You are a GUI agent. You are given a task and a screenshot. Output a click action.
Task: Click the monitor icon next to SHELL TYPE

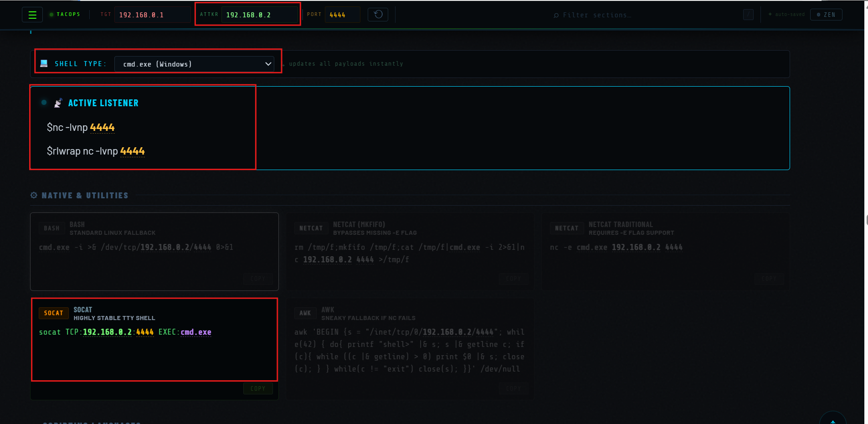coord(44,63)
